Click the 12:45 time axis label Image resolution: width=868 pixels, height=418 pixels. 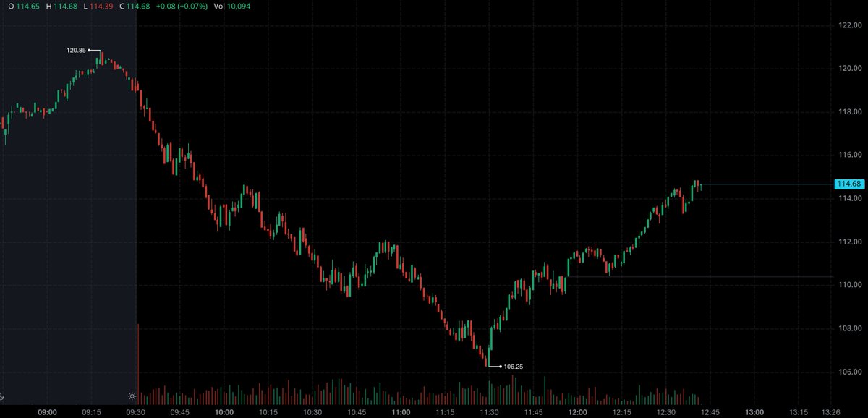710,411
